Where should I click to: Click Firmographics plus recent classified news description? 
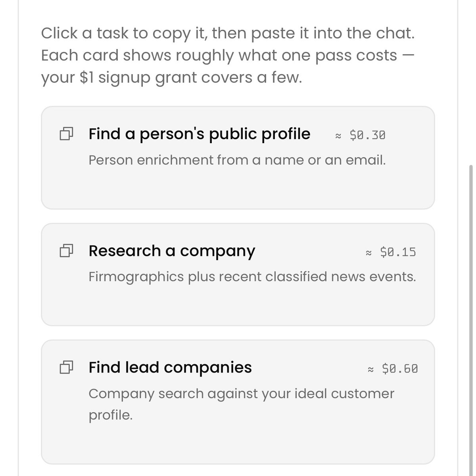pos(252,277)
